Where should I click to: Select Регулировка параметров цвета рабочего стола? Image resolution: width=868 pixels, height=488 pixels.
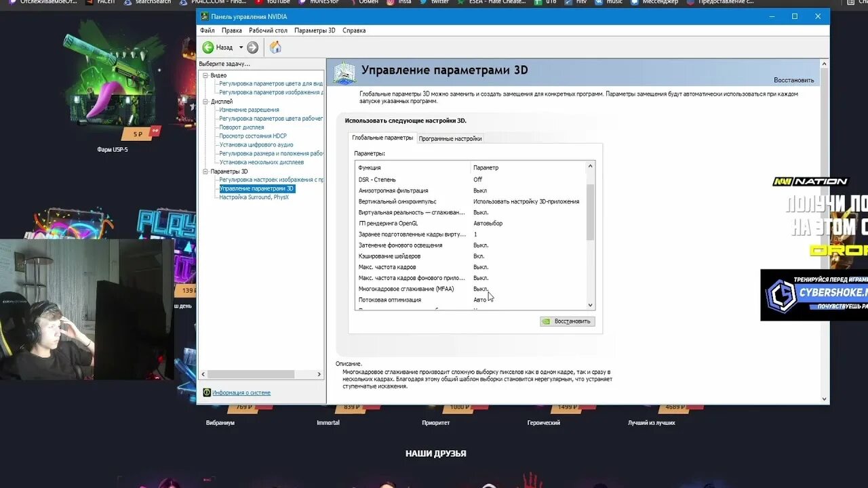point(271,119)
